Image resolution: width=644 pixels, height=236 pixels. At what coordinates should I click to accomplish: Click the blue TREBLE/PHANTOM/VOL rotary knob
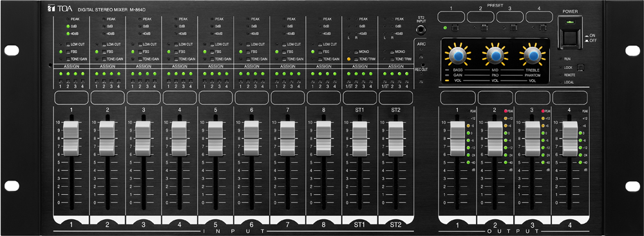[x=533, y=55]
